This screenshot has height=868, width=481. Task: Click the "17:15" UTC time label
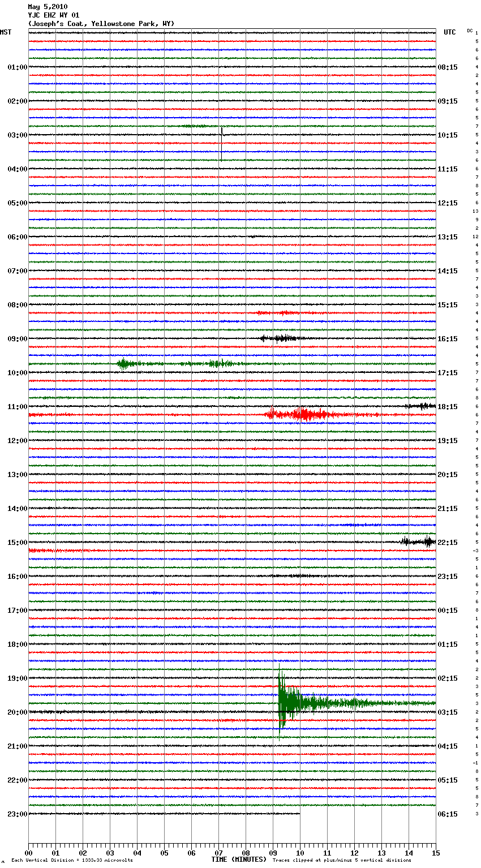click(x=448, y=373)
